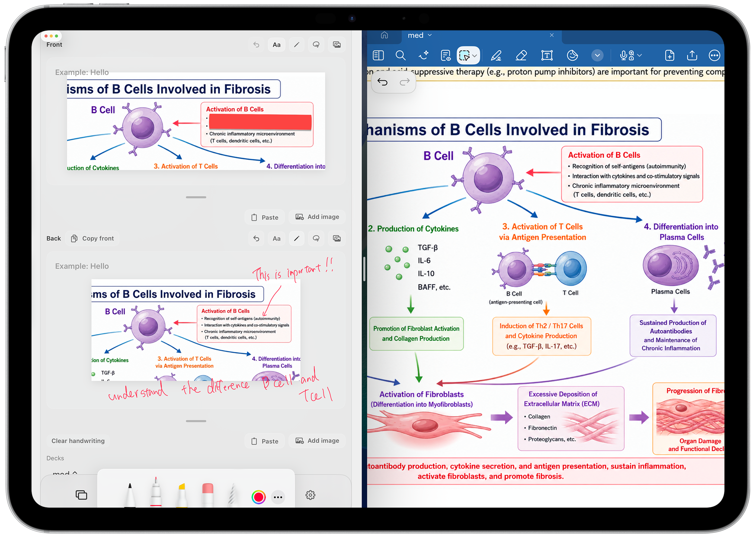The height and width of the screenshot is (538, 756).
Task: Expand the selection tool chevron options
Action: [474, 56]
